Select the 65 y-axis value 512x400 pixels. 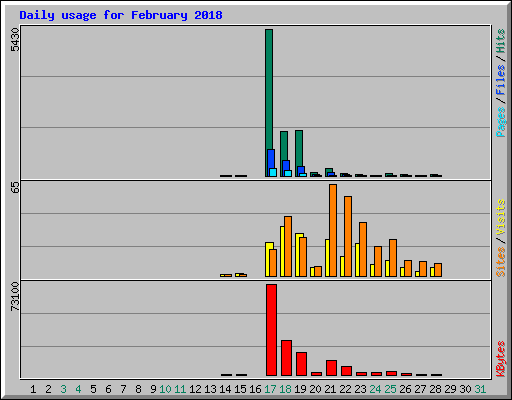[15, 187]
